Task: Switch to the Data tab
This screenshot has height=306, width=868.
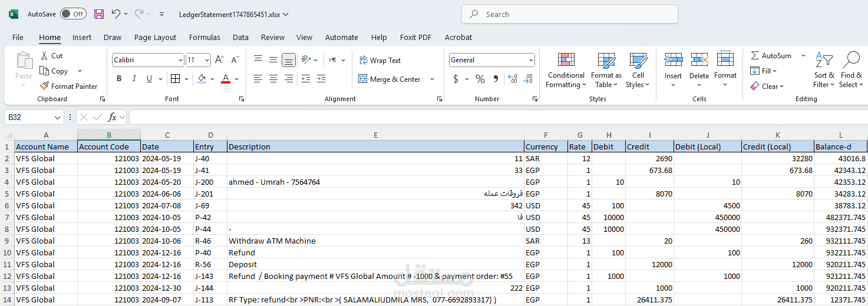Action: [240, 37]
